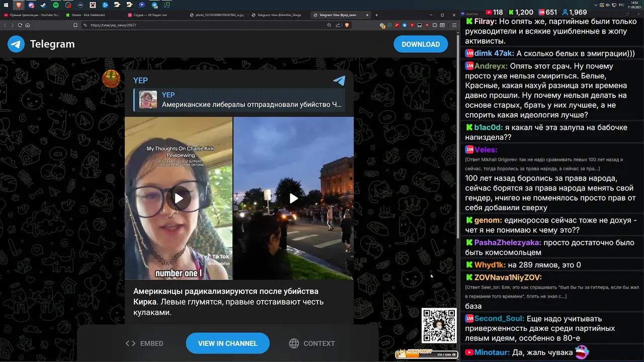Viewport: 644px width, 362px height.
Task: Open zoom control in address bar
Action: 329,25
